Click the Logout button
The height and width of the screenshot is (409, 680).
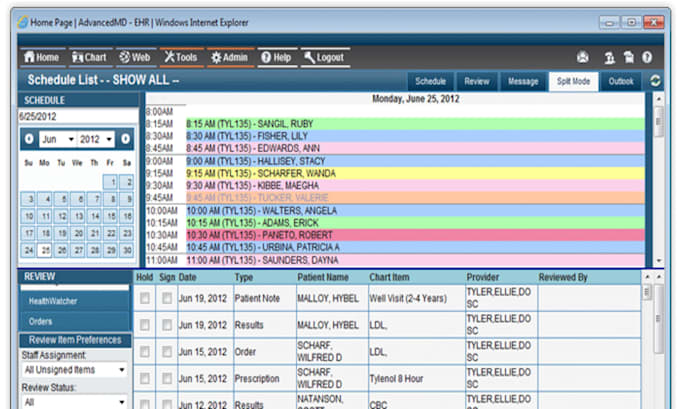[324, 58]
